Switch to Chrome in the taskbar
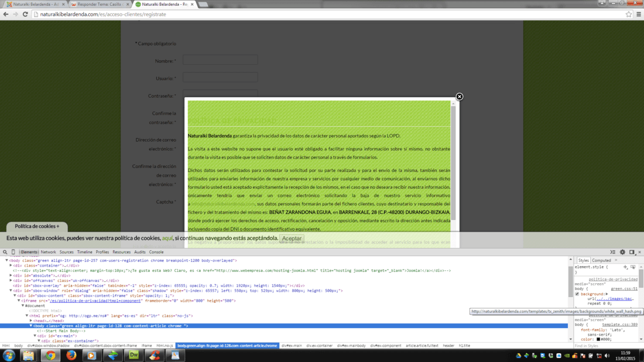Image resolution: width=644 pixels, height=362 pixels. [50, 356]
